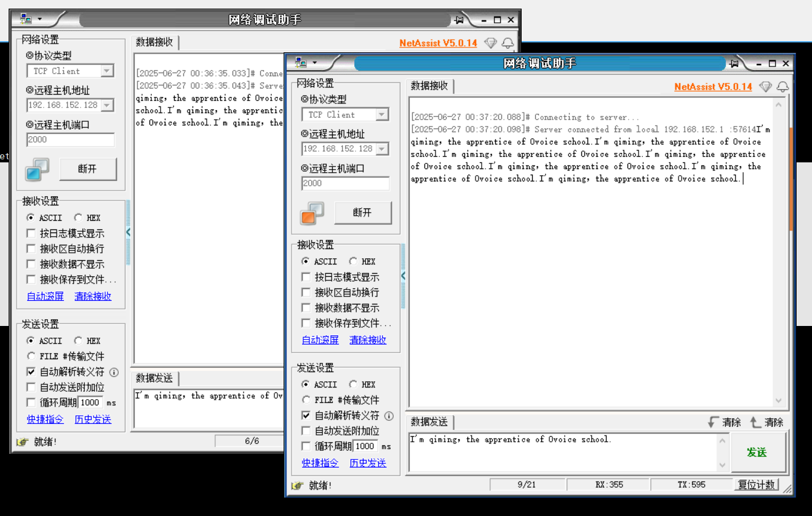812x516 pixels.
Task: Click 复位计数 reset counter button
Action: [757, 485]
